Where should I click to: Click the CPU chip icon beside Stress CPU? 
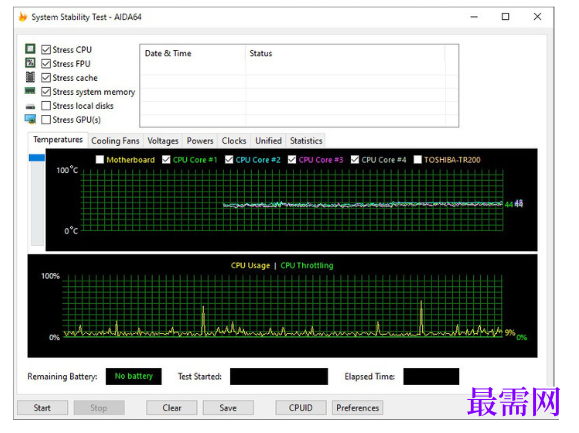[x=30, y=49]
